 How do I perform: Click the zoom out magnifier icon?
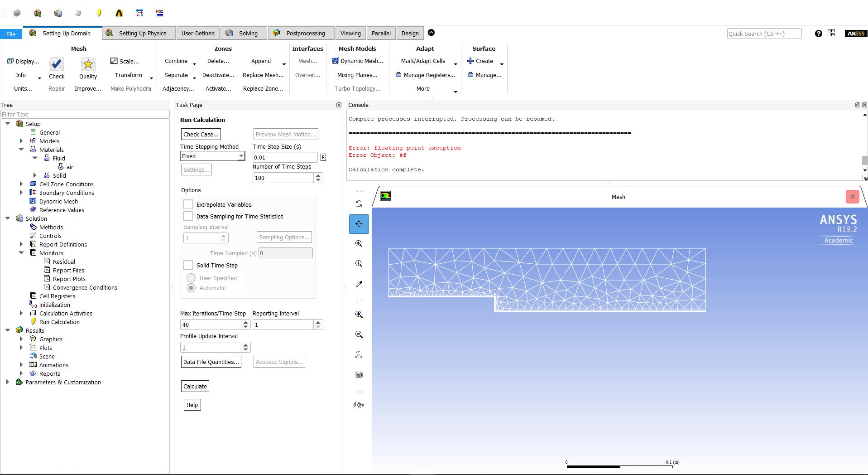(359, 334)
